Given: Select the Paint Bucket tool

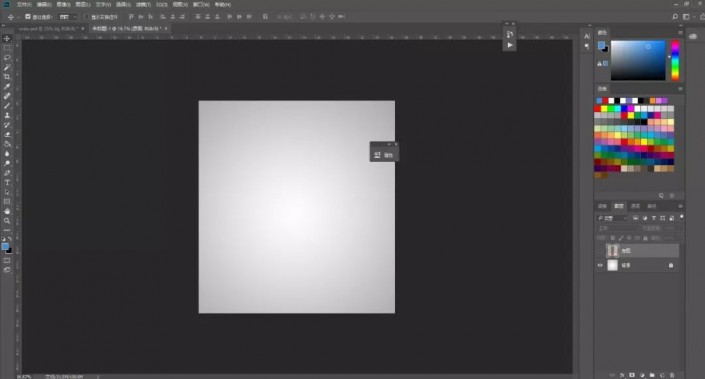Looking at the screenshot, I should pos(7,144).
